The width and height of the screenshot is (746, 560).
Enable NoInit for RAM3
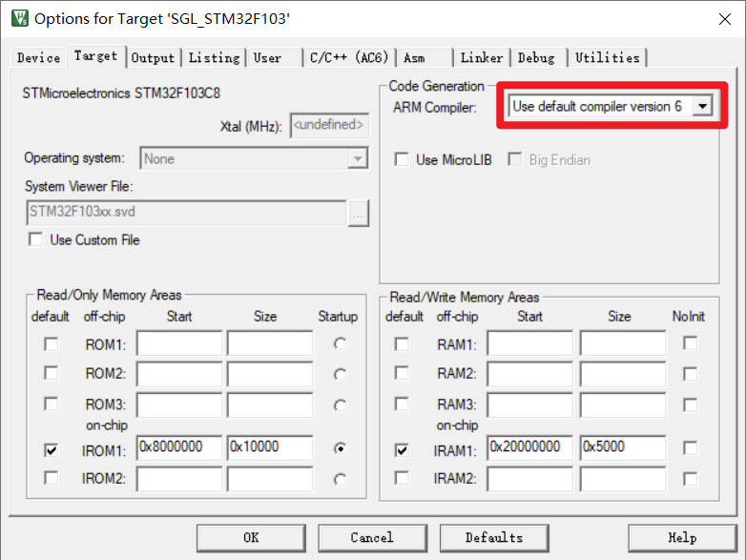tap(690, 404)
